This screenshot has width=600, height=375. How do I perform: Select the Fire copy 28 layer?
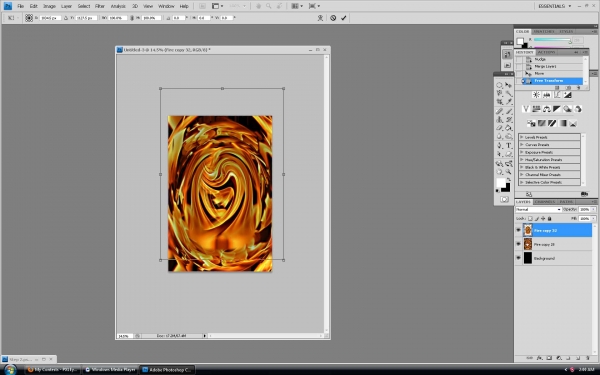click(553, 244)
